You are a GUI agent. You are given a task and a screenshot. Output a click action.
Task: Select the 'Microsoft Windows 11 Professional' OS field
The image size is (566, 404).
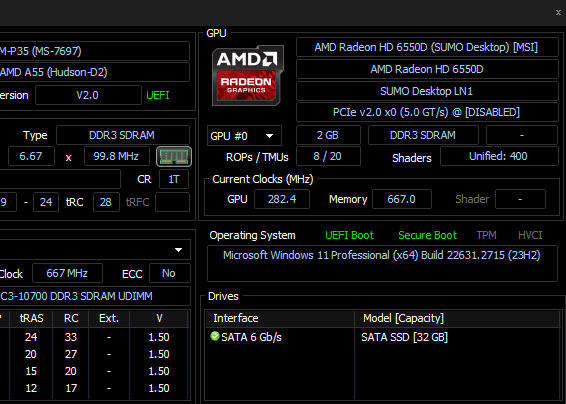(x=382, y=263)
